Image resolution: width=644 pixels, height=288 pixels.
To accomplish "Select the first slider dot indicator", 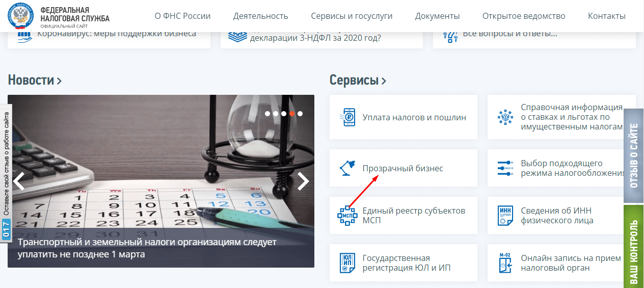I will click(267, 114).
